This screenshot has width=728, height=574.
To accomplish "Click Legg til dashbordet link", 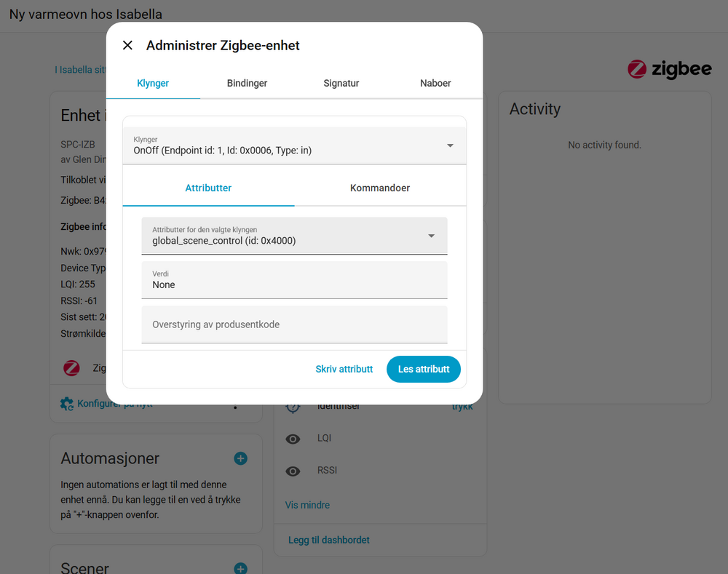I will pos(329,540).
